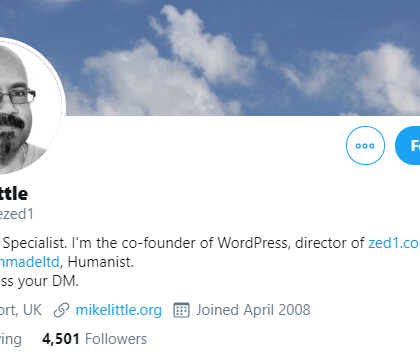
Task: Open the mikelittle.org website link
Action: [x=119, y=310]
